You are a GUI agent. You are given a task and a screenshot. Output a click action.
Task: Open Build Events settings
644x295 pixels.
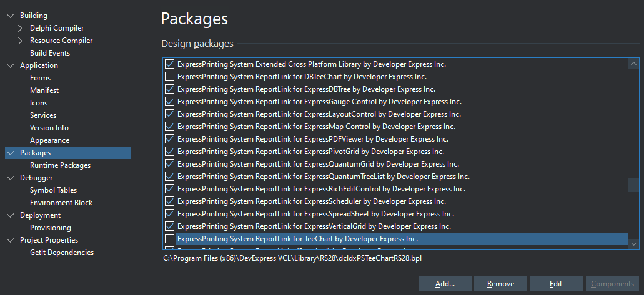(x=50, y=53)
